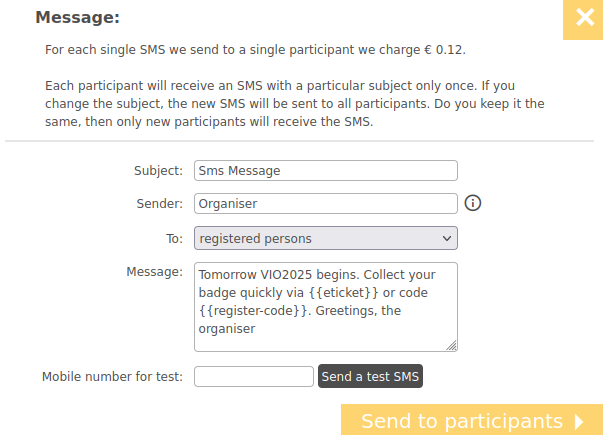The width and height of the screenshot is (603, 435).
Task: Close the Message dialog with the X
Action: coord(583,18)
